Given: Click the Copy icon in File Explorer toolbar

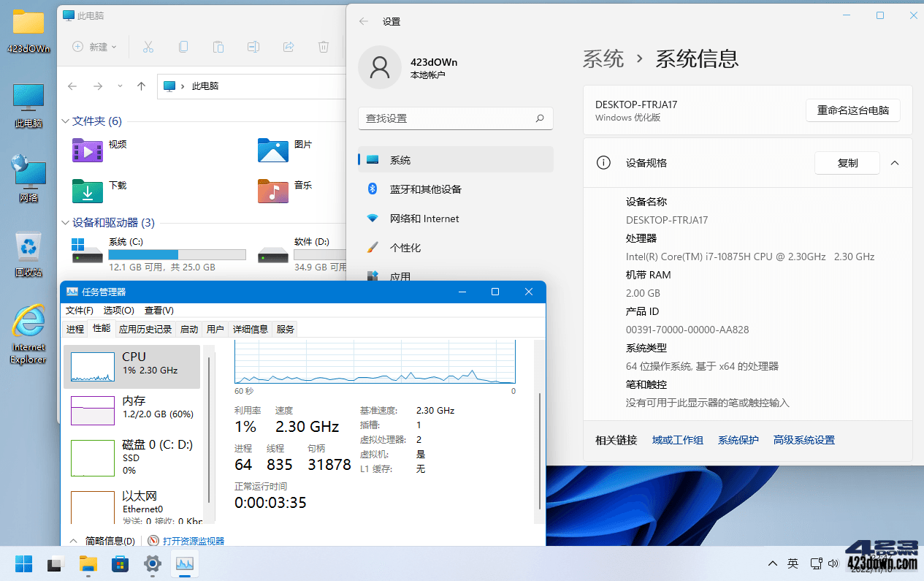Looking at the screenshot, I should [x=183, y=47].
